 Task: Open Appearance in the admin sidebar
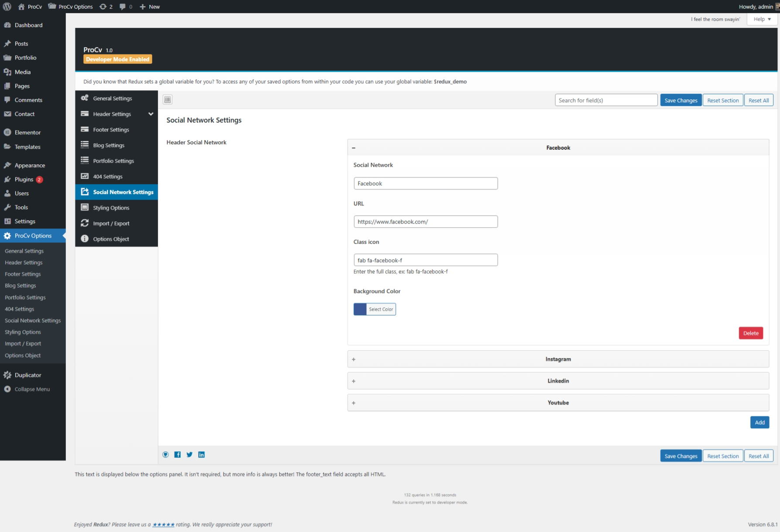point(33,165)
